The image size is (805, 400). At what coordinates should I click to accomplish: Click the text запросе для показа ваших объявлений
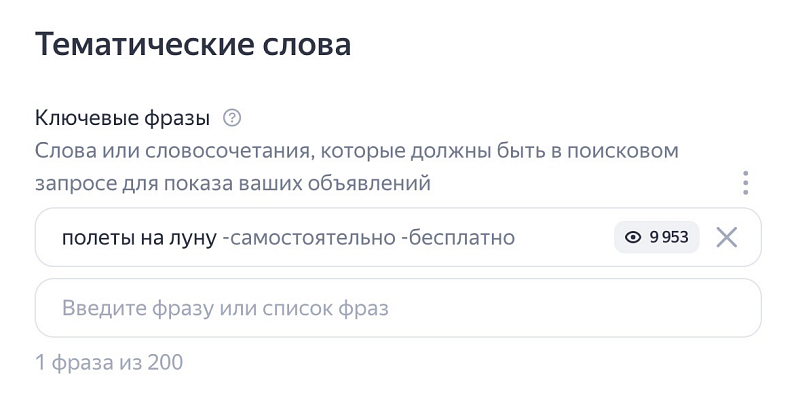pyautogui.click(x=233, y=183)
